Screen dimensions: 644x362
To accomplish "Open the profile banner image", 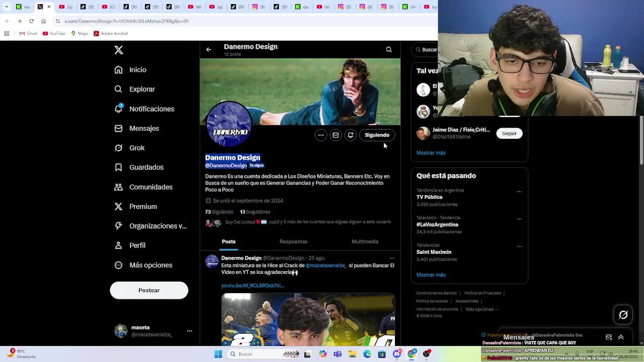I will pos(300,92).
